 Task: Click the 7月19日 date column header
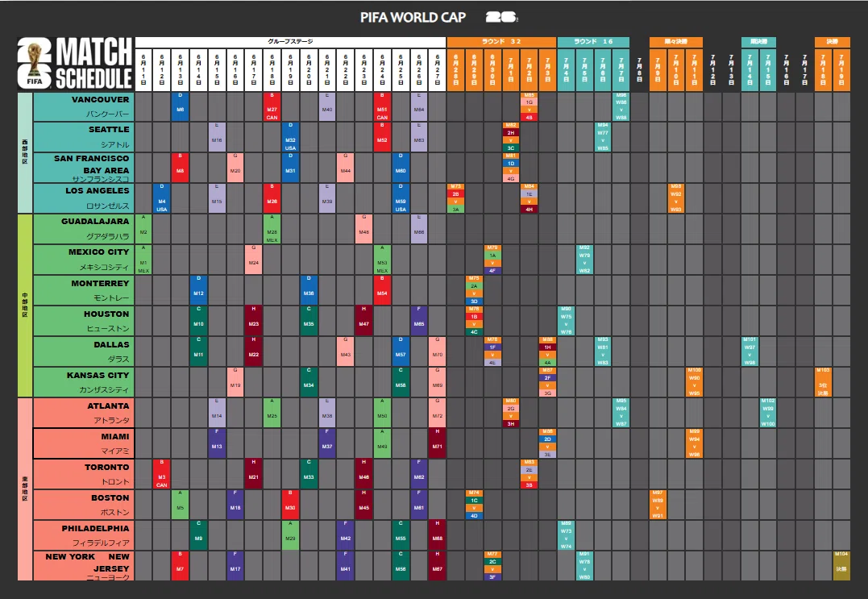tap(841, 70)
